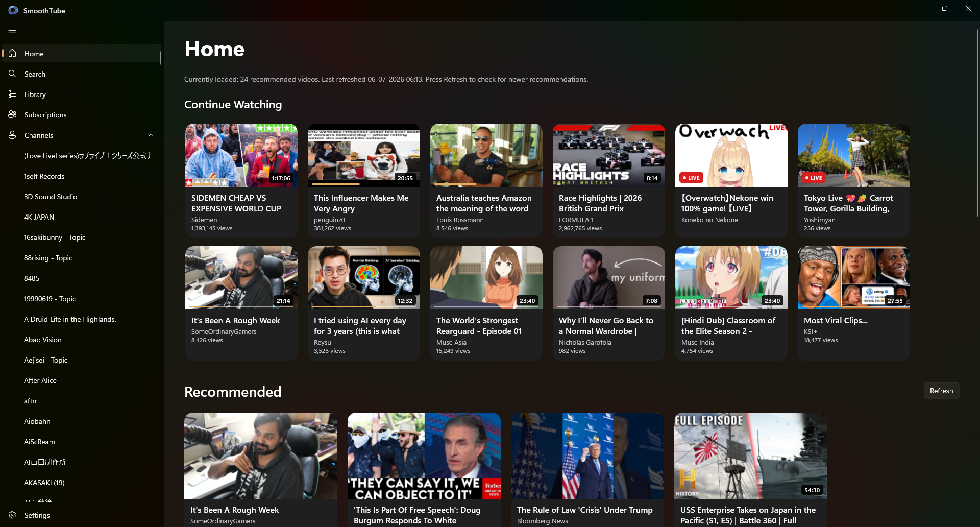
Task: Play The Rule of Law Crisis thumbnail
Action: point(587,456)
